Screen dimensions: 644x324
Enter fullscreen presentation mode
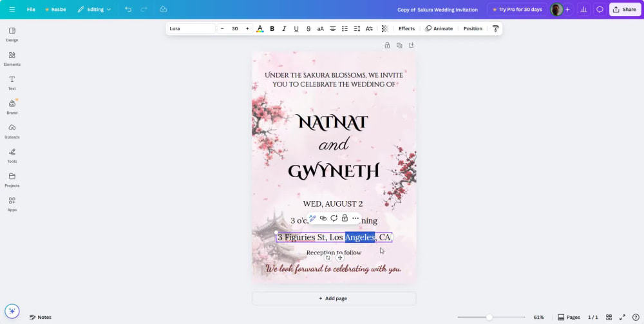coord(623,317)
